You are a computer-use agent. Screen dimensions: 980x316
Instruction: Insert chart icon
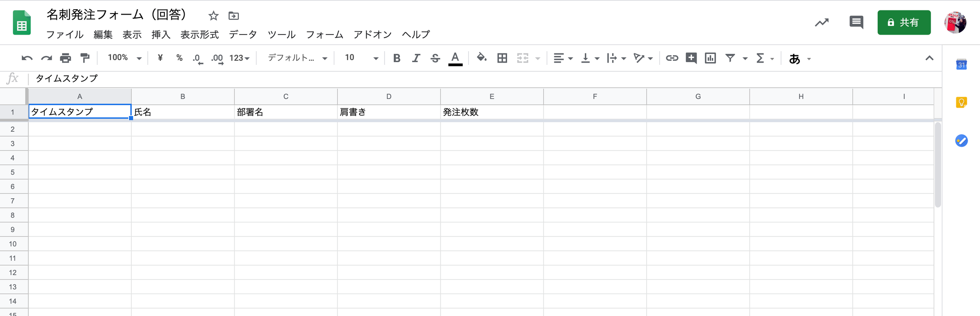(x=710, y=58)
